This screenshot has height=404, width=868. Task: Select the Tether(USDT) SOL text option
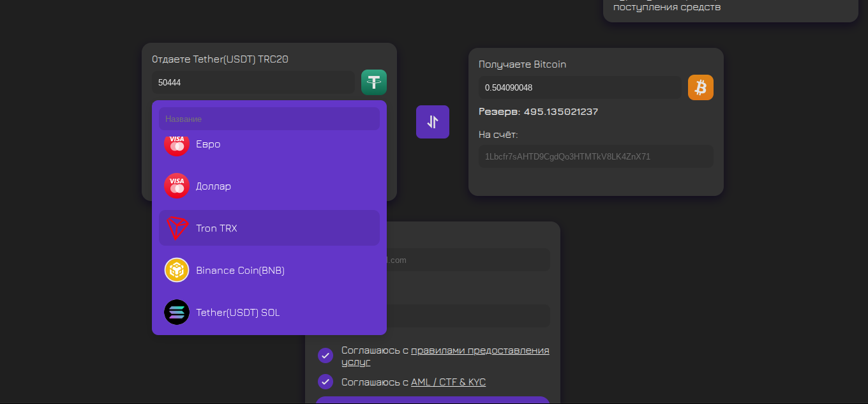pyautogui.click(x=237, y=313)
